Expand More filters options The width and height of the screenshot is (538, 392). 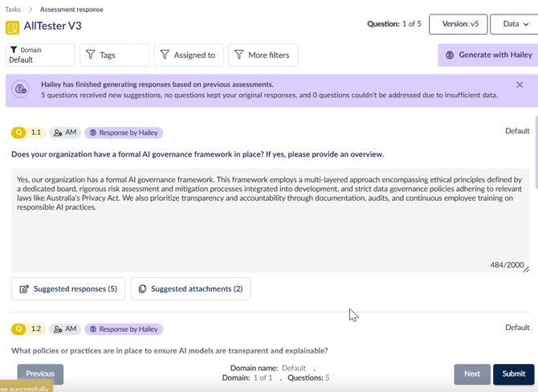263,55
